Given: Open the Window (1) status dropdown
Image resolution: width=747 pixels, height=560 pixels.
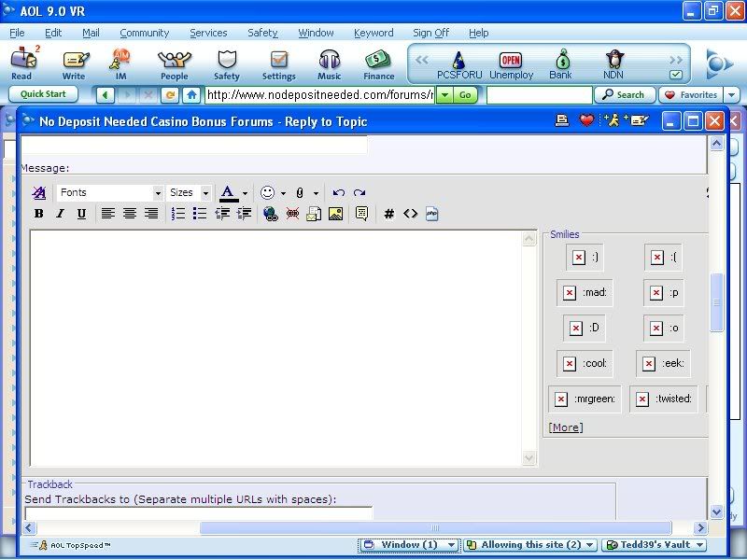Looking at the screenshot, I should pyautogui.click(x=409, y=545).
